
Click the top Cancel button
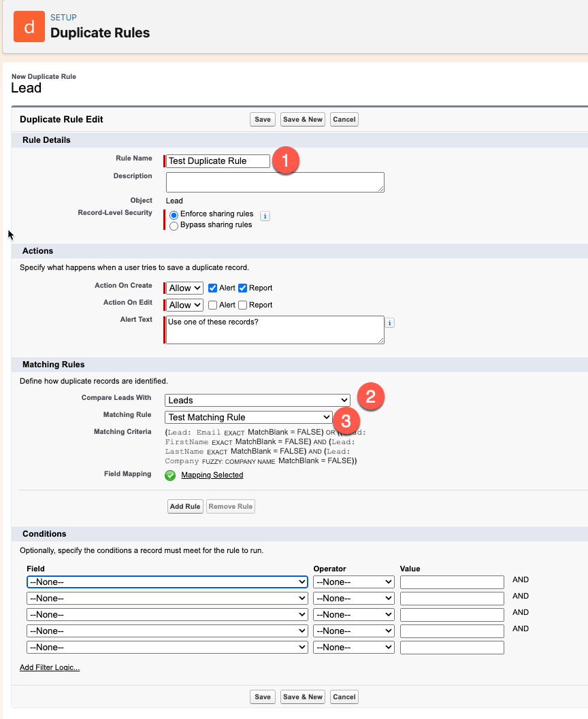point(344,119)
